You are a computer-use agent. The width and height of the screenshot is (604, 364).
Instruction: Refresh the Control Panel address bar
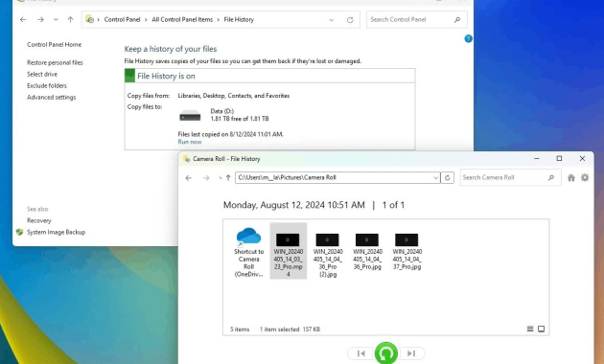[x=350, y=20]
